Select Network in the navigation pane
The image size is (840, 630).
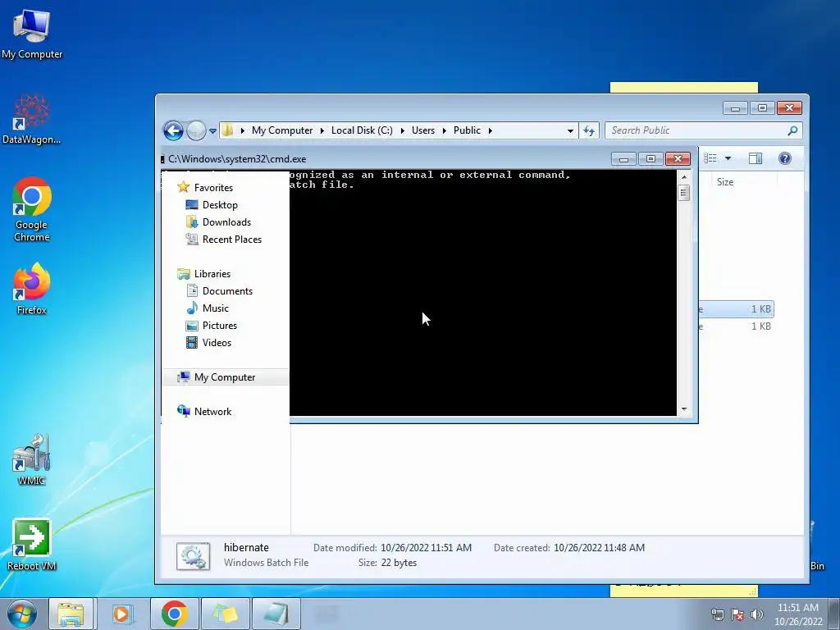click(x=212, y=412)
